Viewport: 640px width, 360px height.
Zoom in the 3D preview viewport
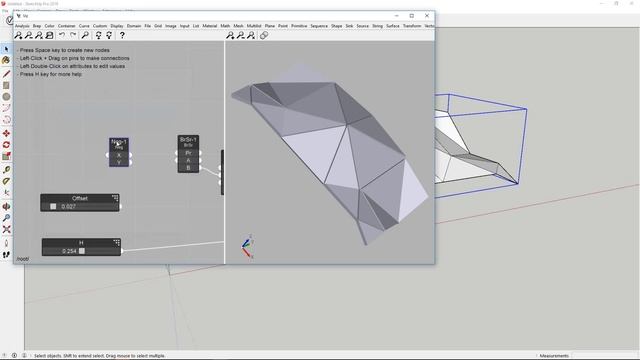pos(230,36)
